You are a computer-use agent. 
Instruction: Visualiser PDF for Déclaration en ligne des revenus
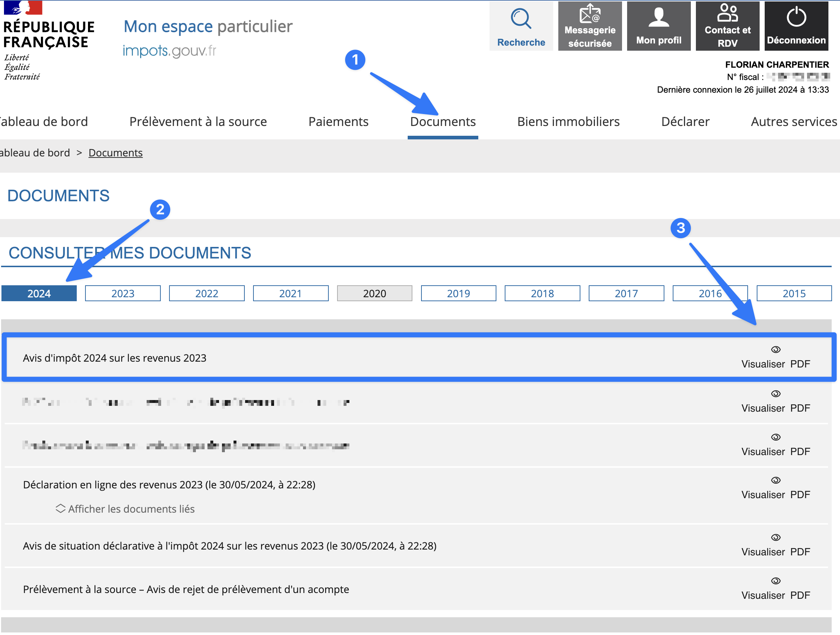[776, 495]
